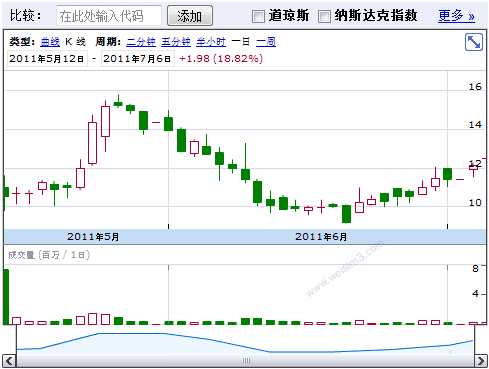The image size is (489, 369).
Task: Enable the 道琼斯 comparison checkbox
Action: 258,16
